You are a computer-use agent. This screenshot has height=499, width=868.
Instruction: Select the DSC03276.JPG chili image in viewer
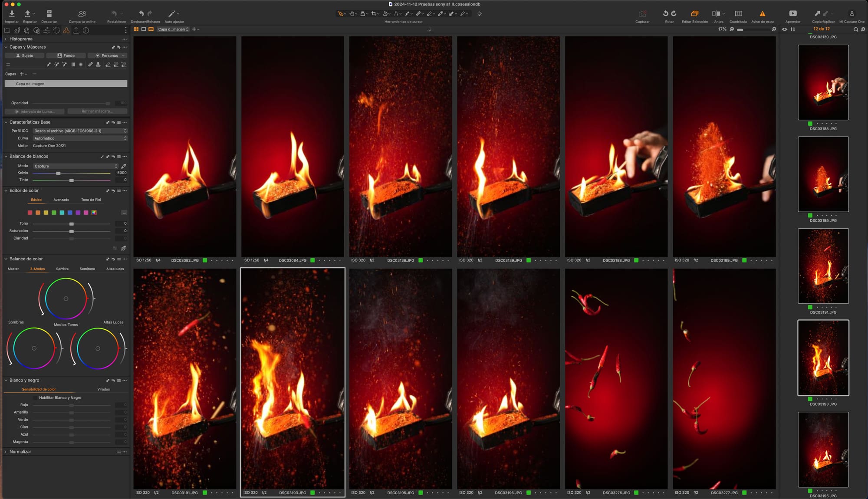[x=616, y=379]
